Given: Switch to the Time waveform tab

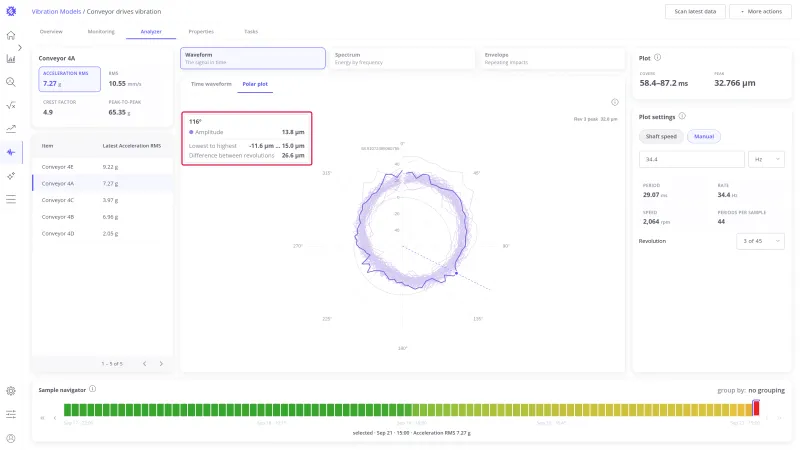Looking at the screenshot, I should (x=211, y=84).
